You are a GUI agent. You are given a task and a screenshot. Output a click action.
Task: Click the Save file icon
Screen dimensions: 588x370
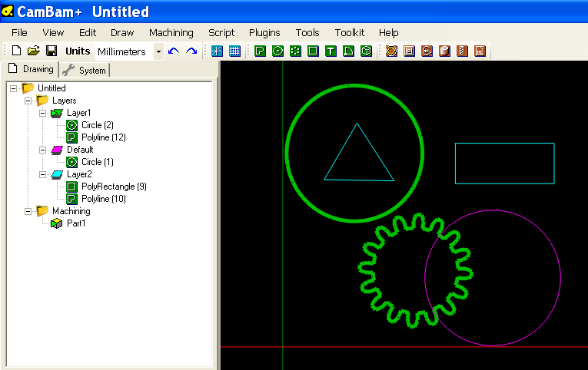coord(51,51)
